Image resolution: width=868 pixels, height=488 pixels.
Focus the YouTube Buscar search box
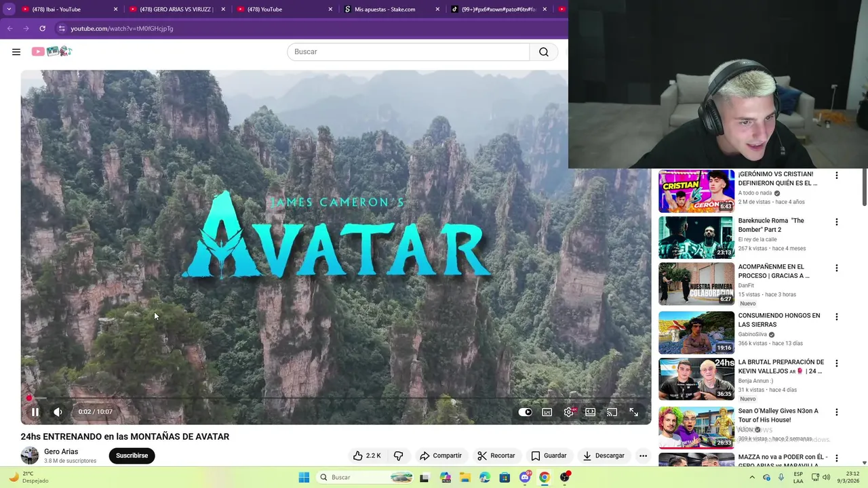408,52
